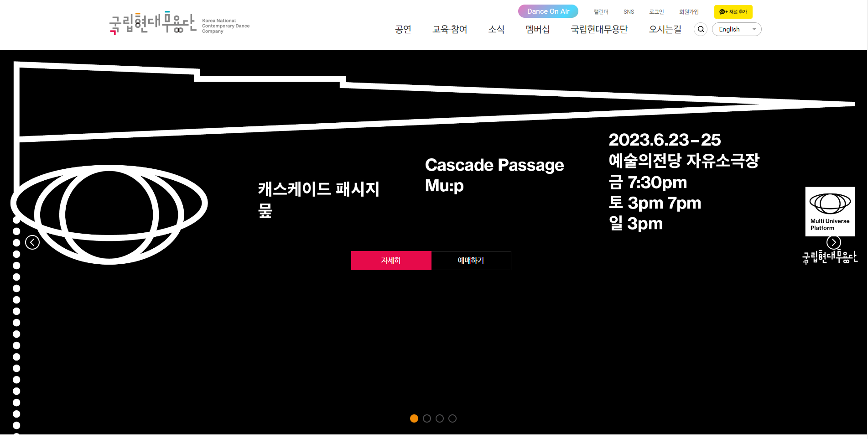This screenshot has height=439, width=868.
Task: Expand the 교육·참여 navigation menu
Action: pos(450,29)
